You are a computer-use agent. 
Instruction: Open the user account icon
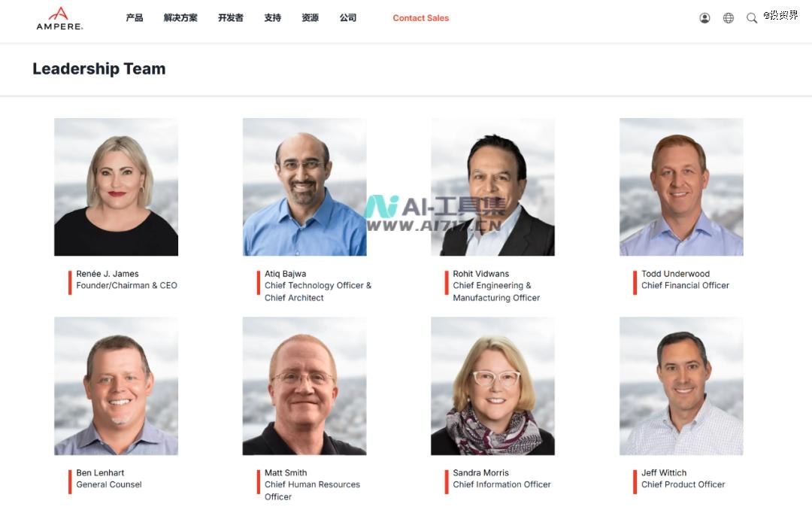click(704, 18)
